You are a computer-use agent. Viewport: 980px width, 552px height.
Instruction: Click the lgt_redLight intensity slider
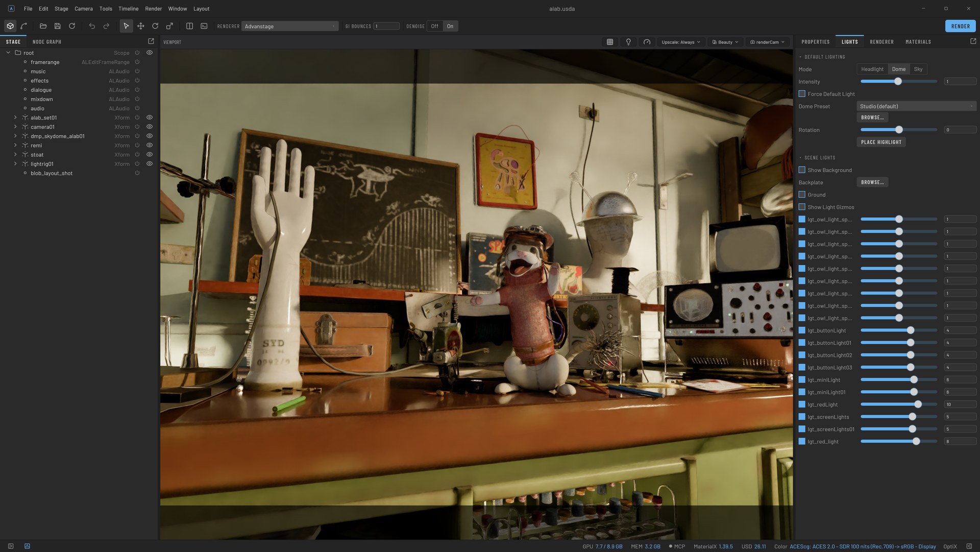(898, 404)
